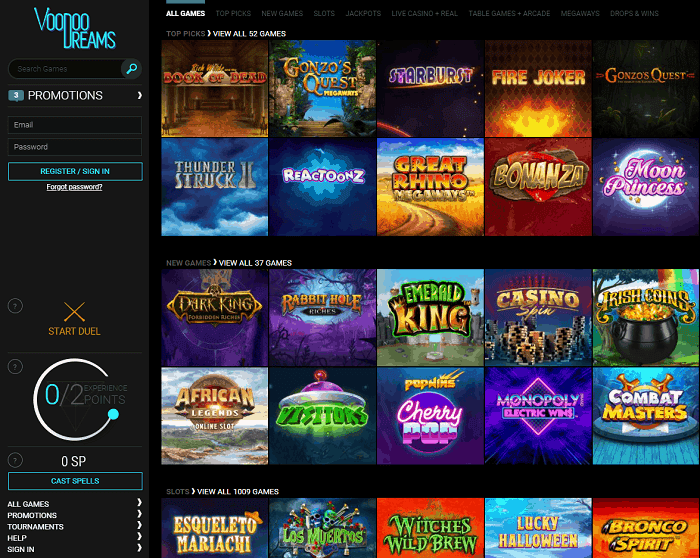Open Cherry Pop game tile

tap(430, 416)
